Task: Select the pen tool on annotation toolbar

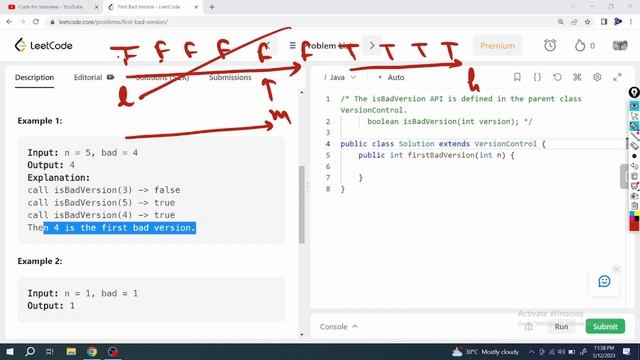Action: click(634, 126)
